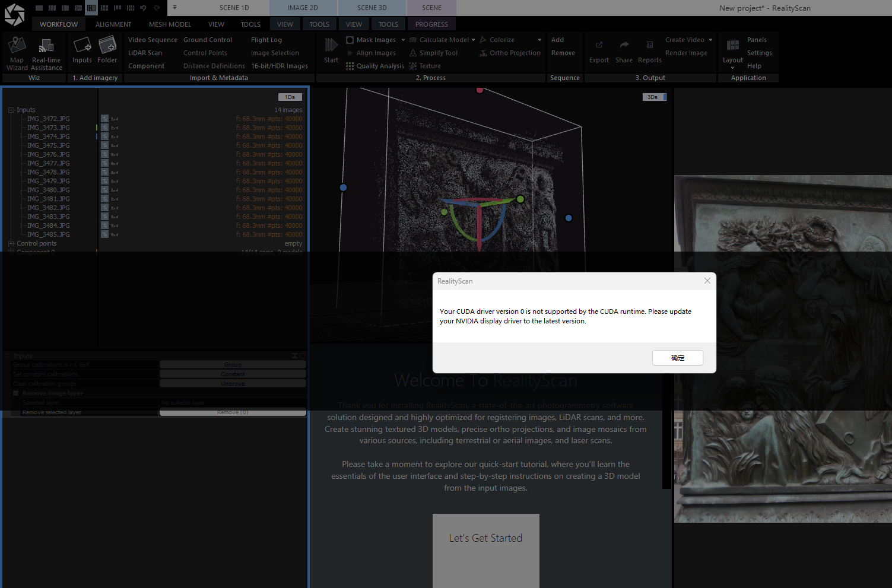Open quick-access toolbar customize arrow
Viewport: 892px width, 588px height.
point(174,8)
